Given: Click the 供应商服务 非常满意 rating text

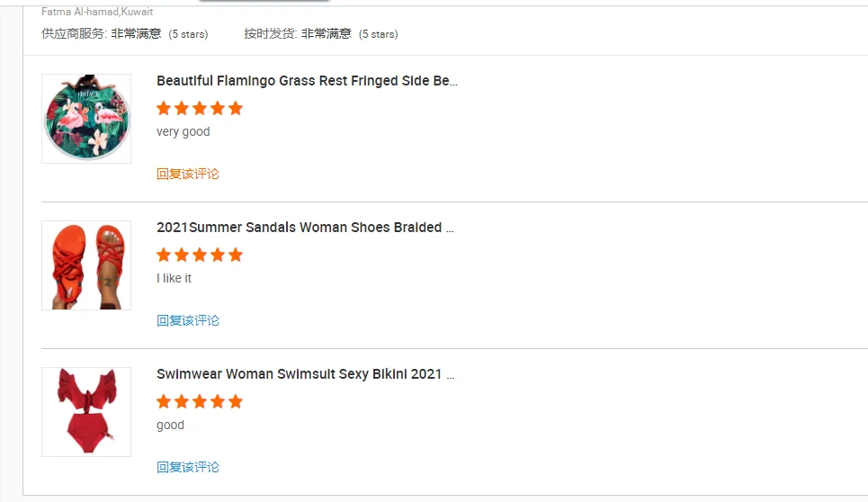Looking at the screenshot, I should [x=124, y=34].
